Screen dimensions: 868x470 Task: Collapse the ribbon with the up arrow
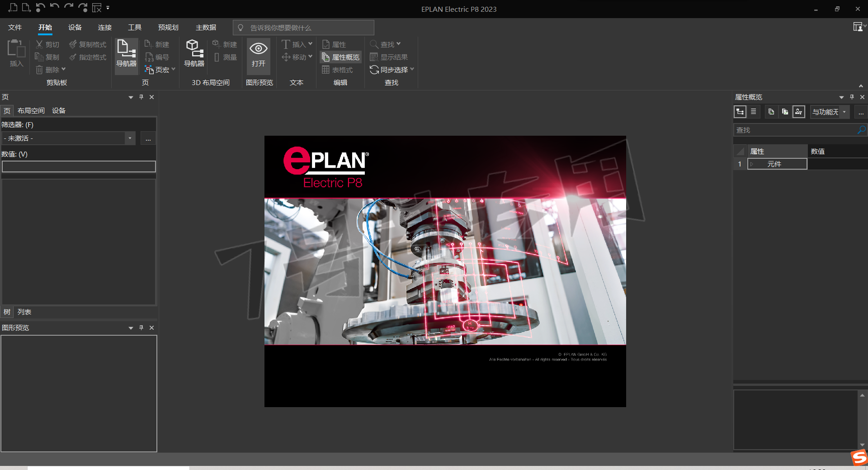coord(861,85)
